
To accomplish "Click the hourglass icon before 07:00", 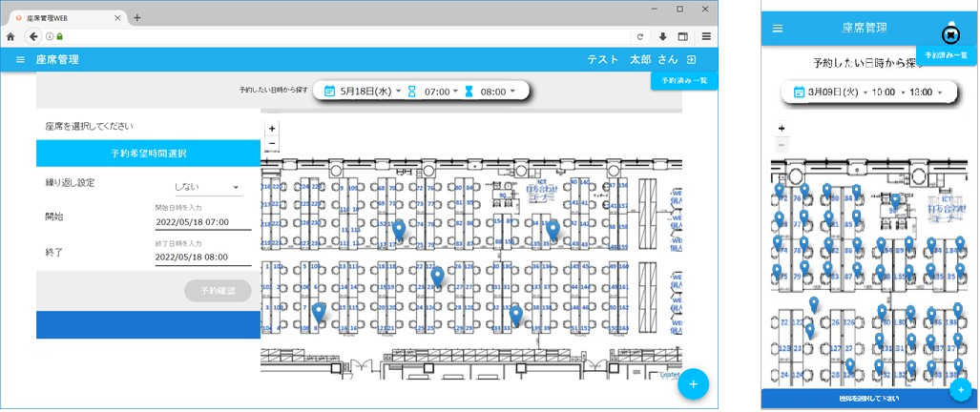I will pyautogui.click(x=411, y=92).
